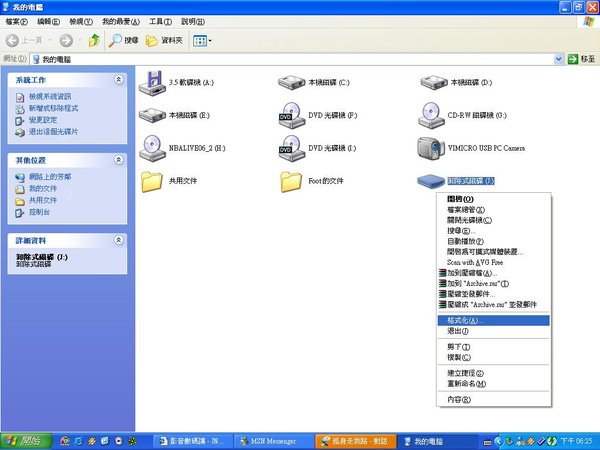Choose 壓縮並發郵件... in context menu
This screenshot has height=450, width=600.
pos(493,294)
